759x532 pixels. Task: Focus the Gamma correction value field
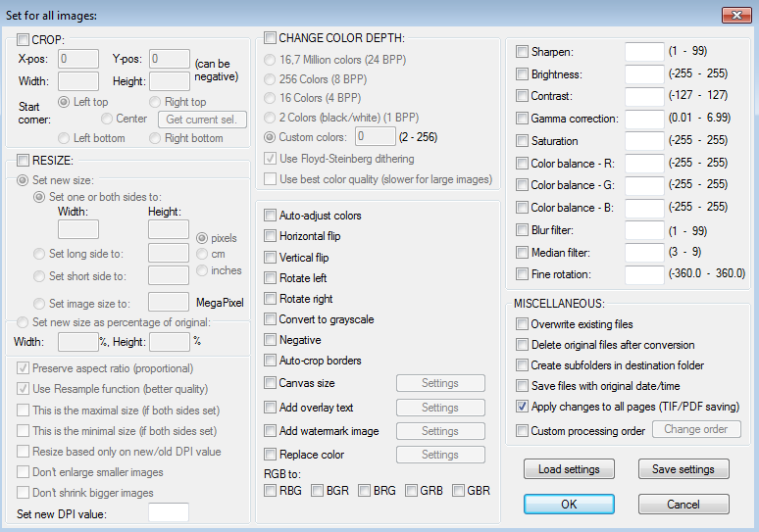tap(644, 119)
